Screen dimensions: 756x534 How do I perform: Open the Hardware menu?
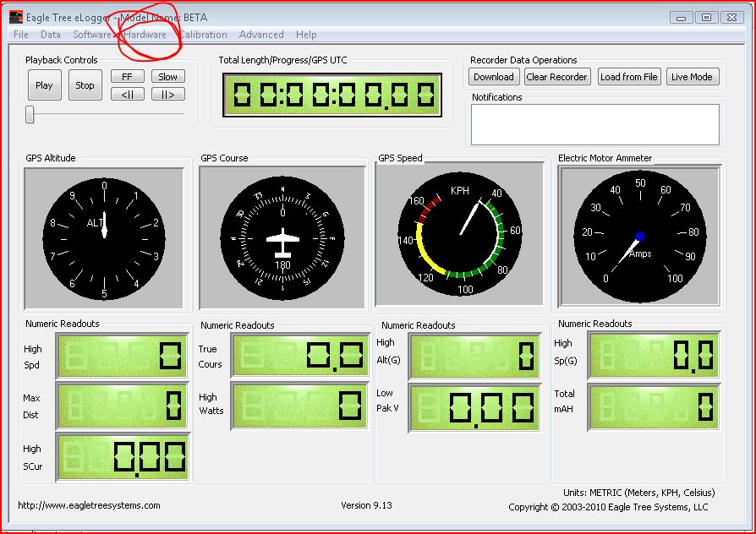145,35
